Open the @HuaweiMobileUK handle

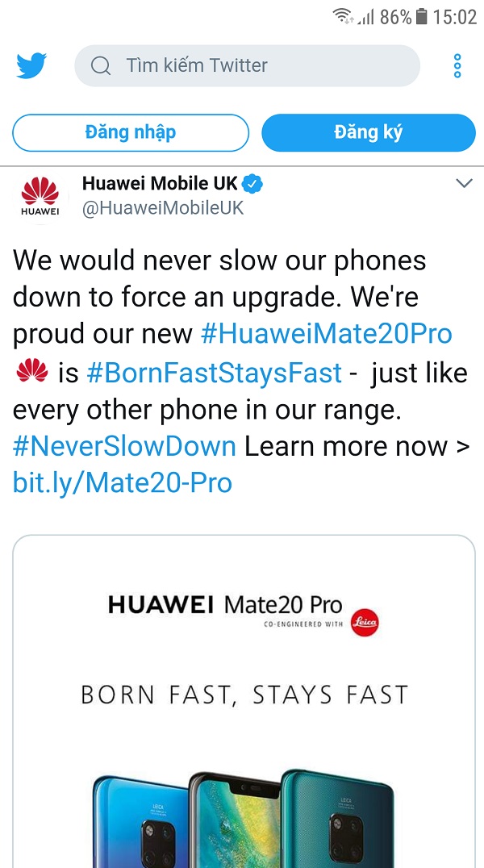[x=163, y=208]
